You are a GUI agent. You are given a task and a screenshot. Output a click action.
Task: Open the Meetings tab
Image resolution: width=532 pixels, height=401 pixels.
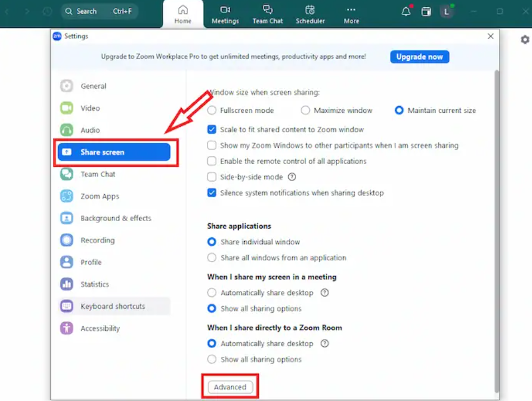pos(225,14)
